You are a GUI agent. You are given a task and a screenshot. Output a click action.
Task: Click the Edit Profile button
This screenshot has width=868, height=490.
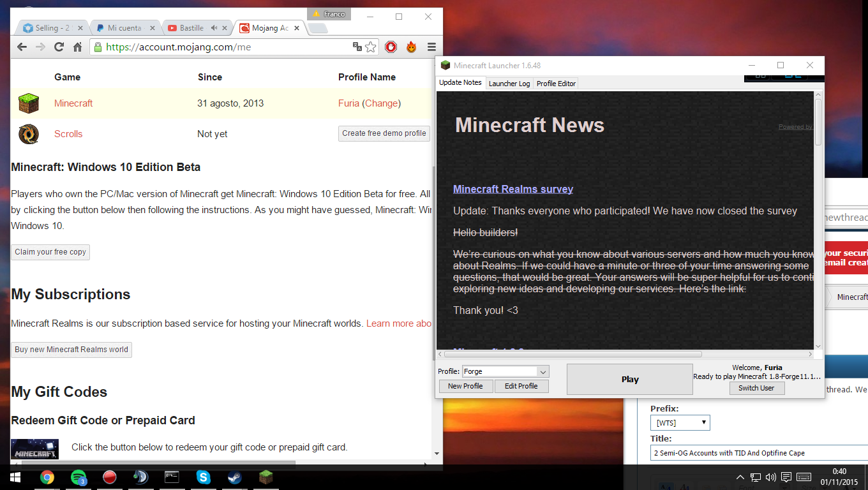tap(521, 386)
